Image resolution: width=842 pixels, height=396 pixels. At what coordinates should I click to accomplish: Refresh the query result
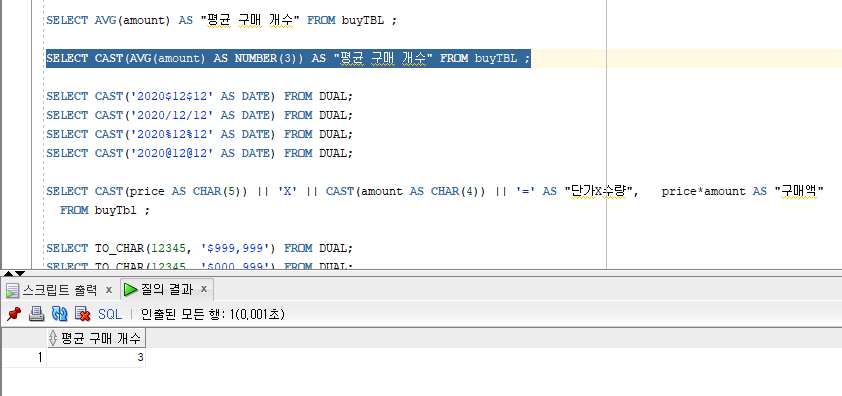(59, 314)
